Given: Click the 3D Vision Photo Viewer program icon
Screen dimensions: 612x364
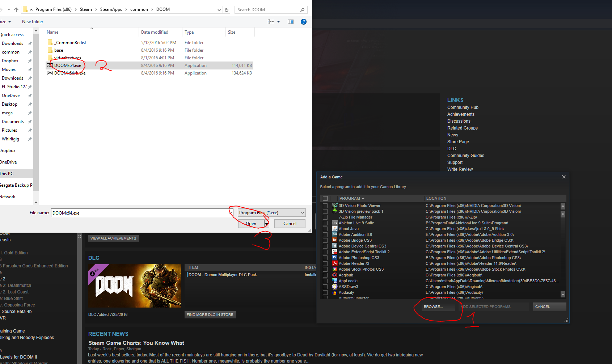Looking at the screenshot, I should click(x=335, y=206).
